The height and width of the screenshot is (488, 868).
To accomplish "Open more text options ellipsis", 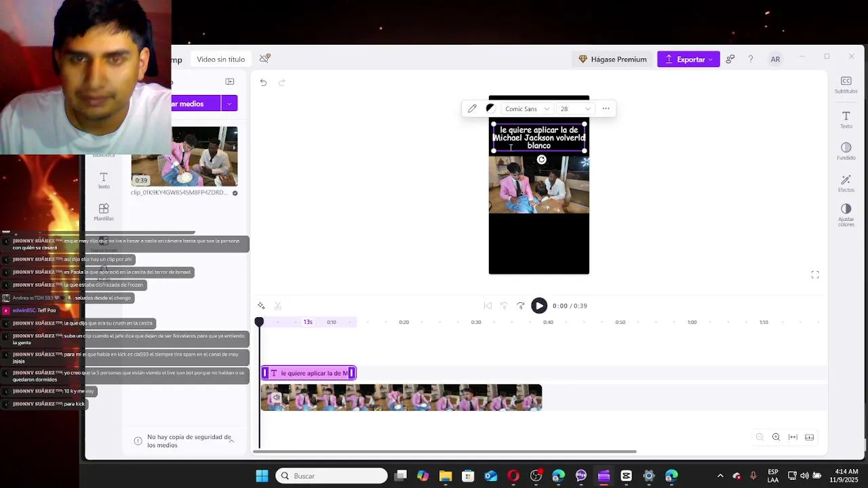I will tap(606, 108).
